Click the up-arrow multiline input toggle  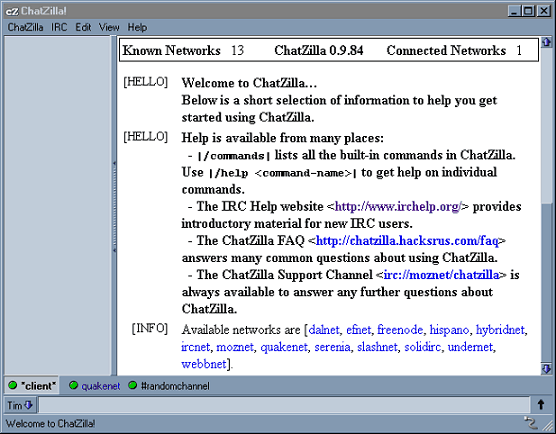(541, 405)
